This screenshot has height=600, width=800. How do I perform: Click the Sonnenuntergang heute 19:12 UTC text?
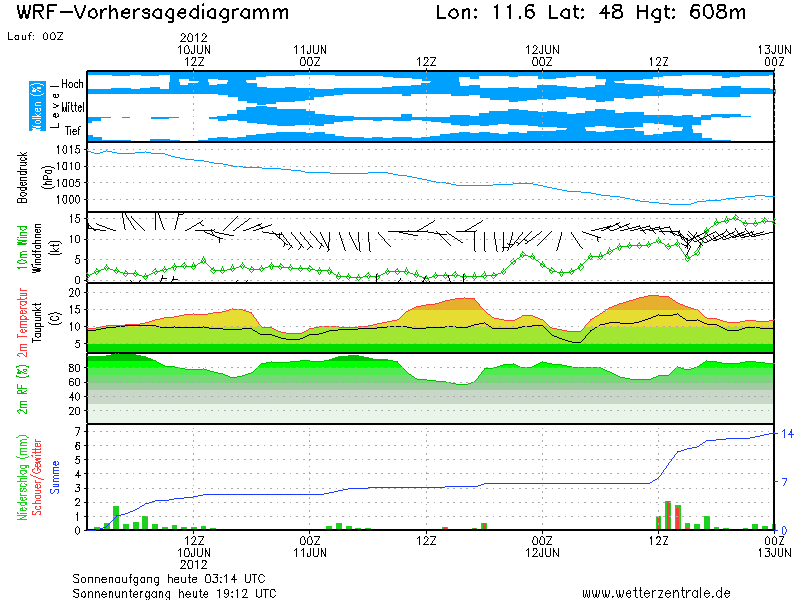pos(174,593)
